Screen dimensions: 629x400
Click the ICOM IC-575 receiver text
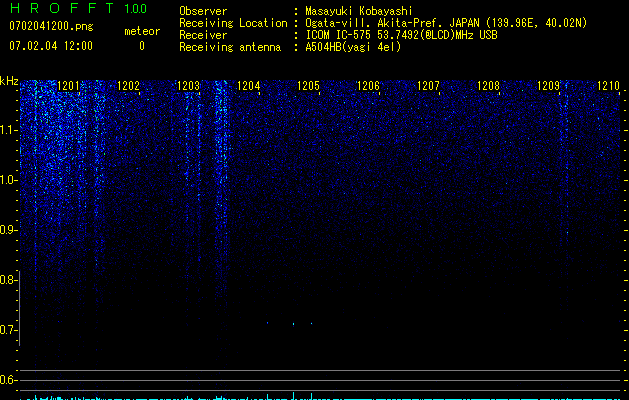[x=401, y=35]
